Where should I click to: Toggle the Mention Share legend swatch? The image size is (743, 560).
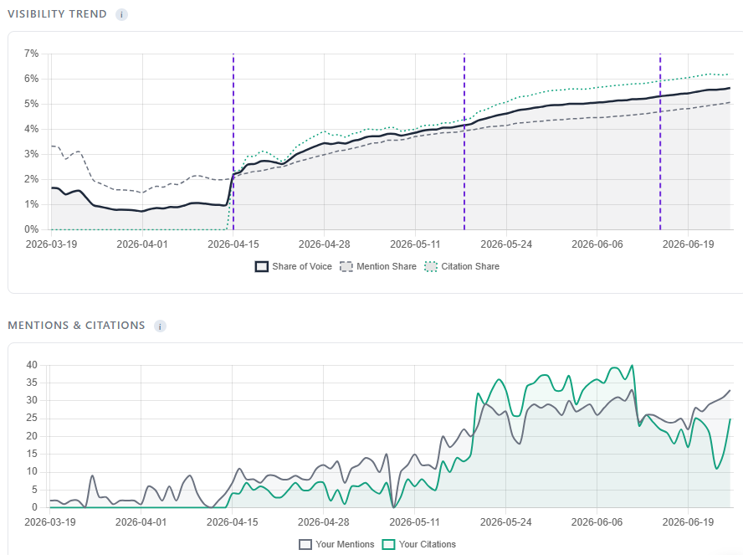[x=346, y=266]
